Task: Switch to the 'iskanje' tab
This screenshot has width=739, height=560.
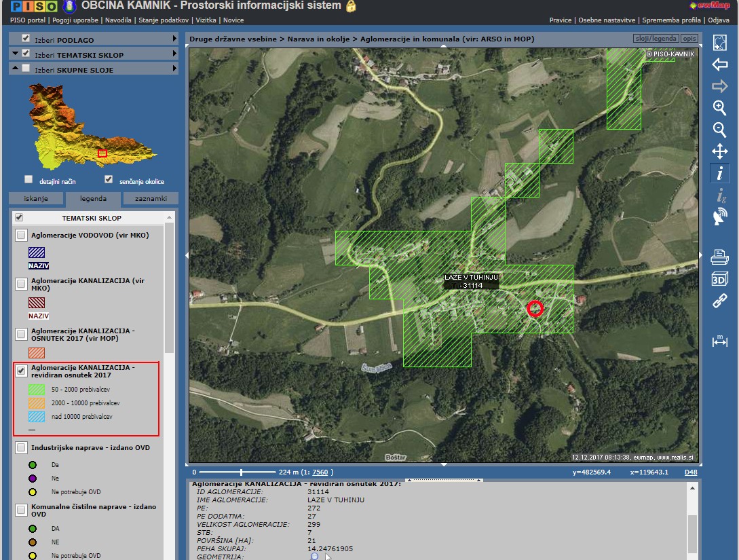Action: point(36,199)
